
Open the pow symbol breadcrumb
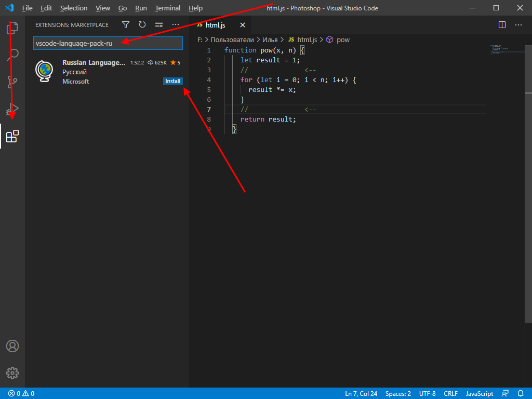[344, 39]
